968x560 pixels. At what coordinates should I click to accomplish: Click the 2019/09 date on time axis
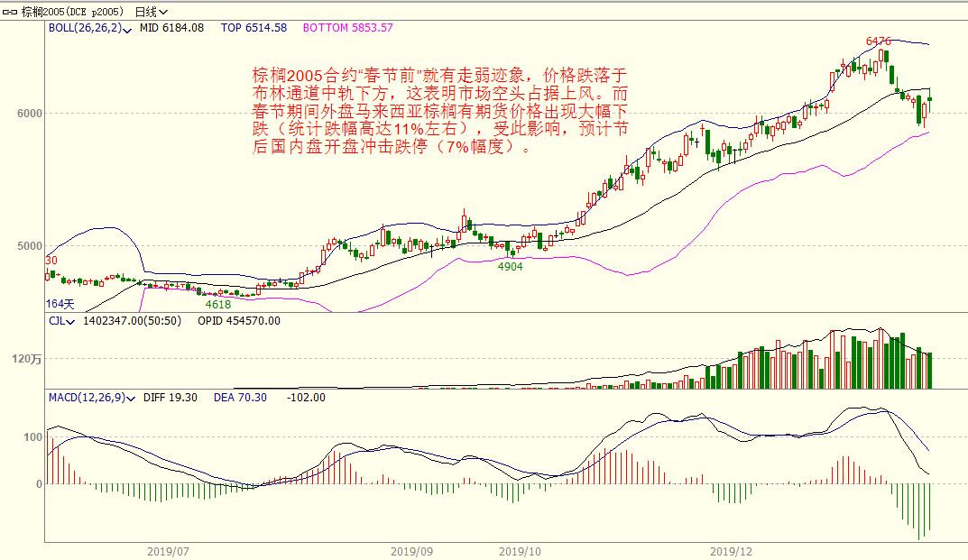pos(411,550)
